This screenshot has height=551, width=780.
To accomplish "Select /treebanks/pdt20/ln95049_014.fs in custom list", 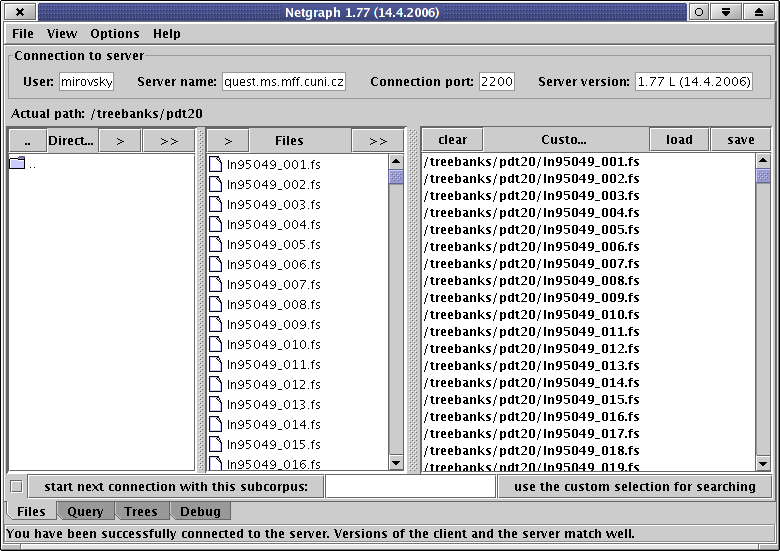I will [531, 383].
